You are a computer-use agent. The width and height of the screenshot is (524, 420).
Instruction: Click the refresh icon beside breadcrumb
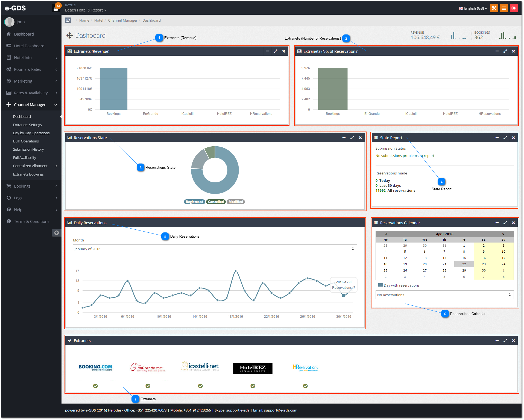click(x=68, y=20)
